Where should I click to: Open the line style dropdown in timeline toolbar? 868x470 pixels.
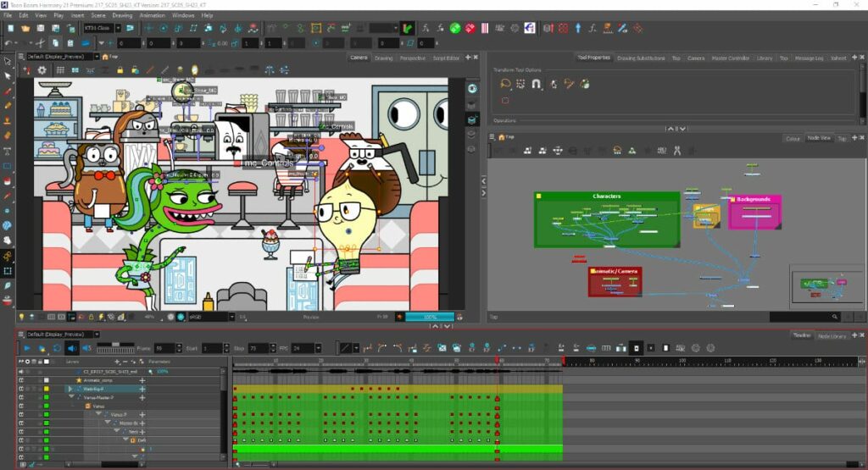click(355, 348)
